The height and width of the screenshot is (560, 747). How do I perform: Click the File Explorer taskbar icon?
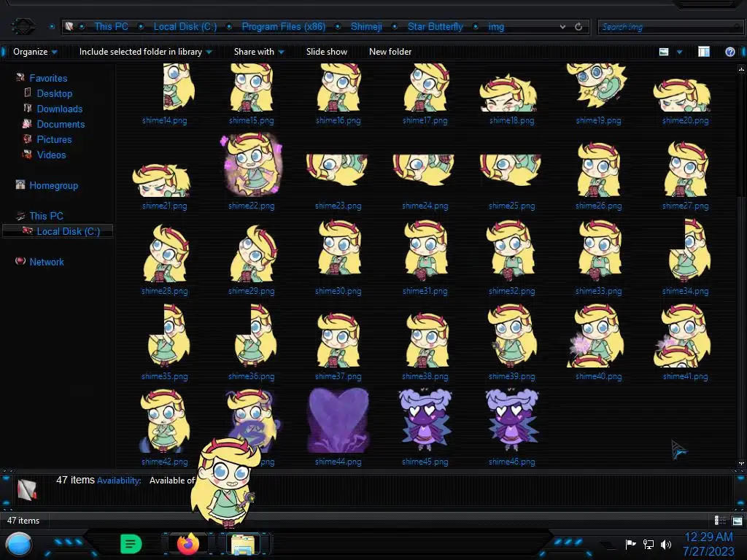[243, 544]
